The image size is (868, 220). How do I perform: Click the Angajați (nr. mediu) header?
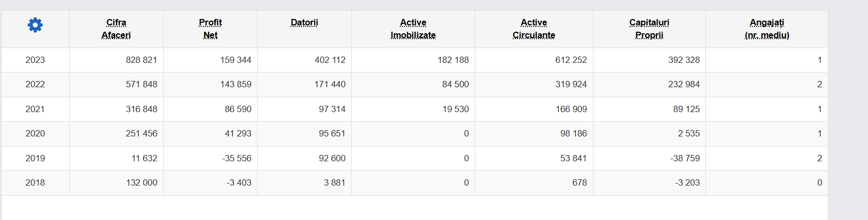click(767, 29)
